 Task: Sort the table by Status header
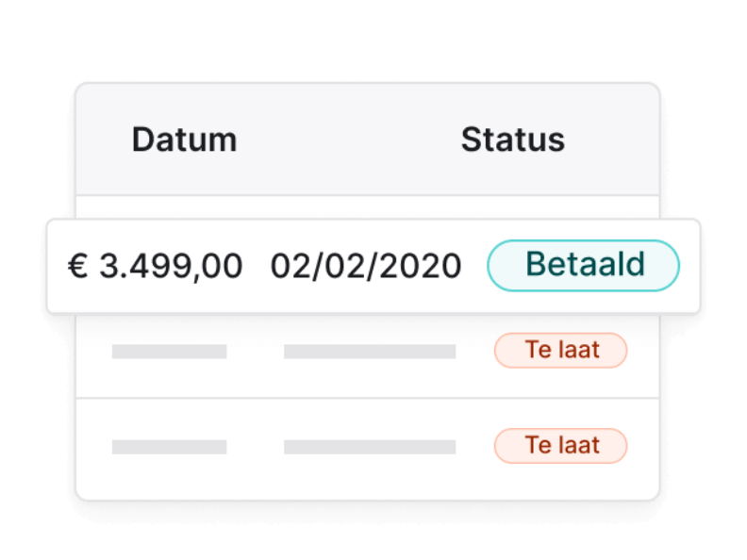click(512, 140)
